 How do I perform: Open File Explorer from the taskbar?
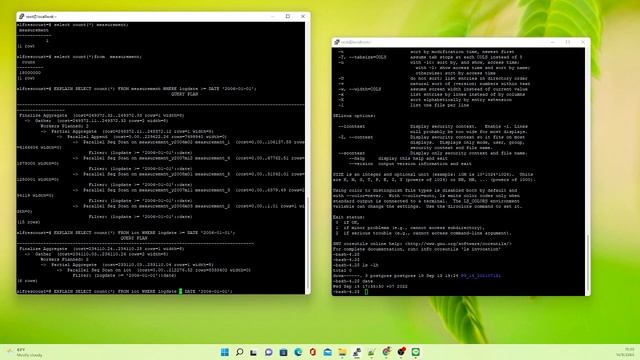pos(342,352)
